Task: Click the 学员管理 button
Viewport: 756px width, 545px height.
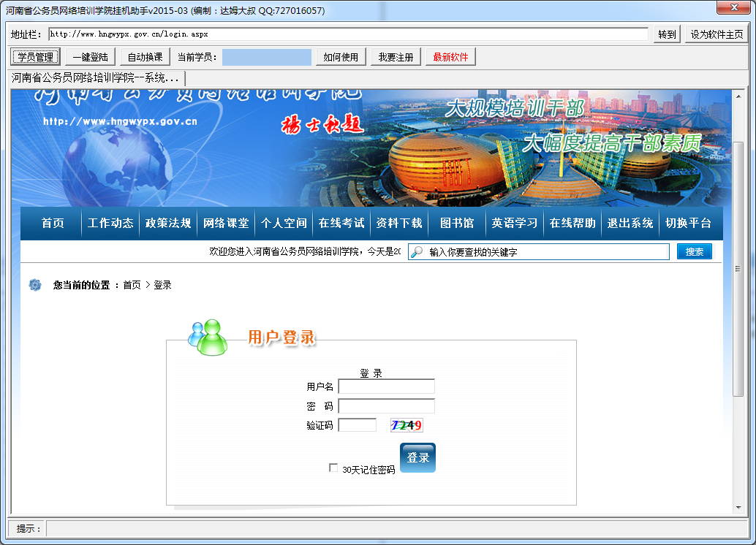Action: point(35,57)
